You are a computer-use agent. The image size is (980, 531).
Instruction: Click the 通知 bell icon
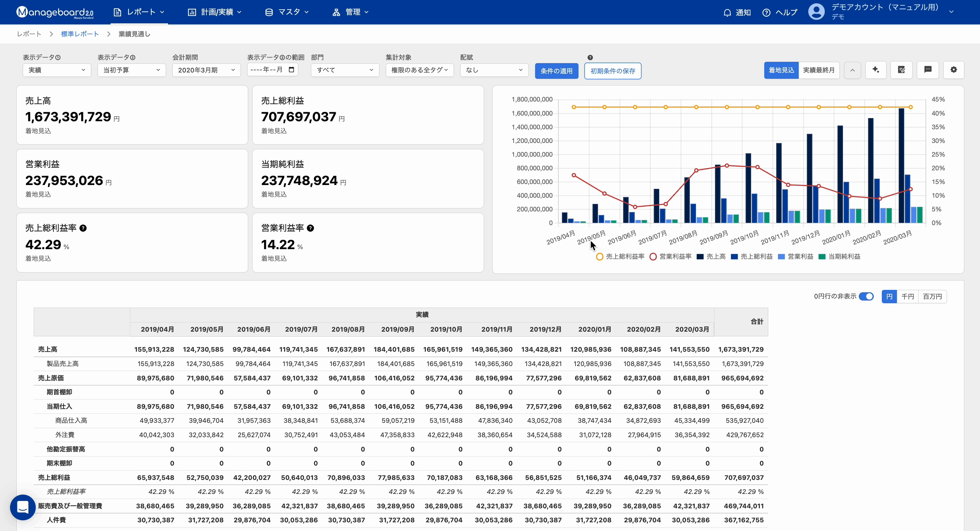click(x=727, y=13)
